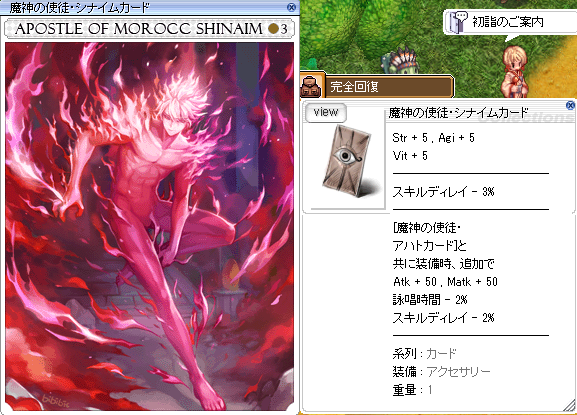Screen dimensions: 577x415
Task: Click the backpack icon beside 完全回復
Action: (310, 86)
